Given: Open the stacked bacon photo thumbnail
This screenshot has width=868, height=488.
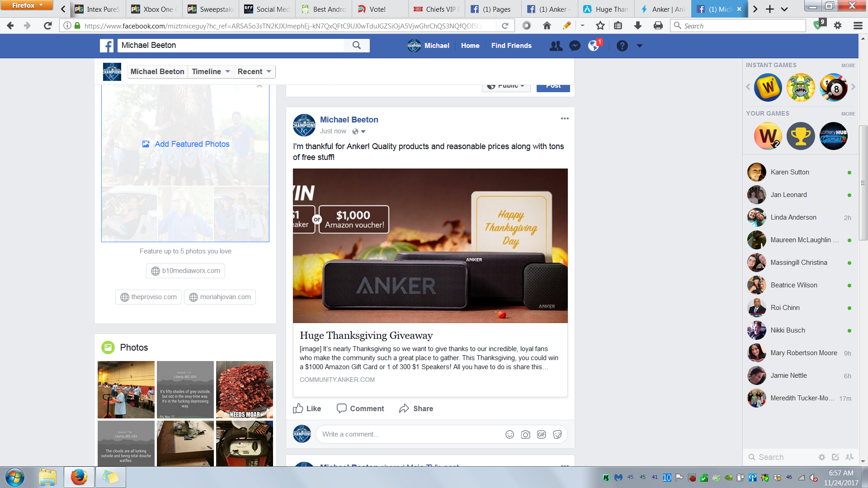Looking at the screenshot, I should click(x=245, y=389).
